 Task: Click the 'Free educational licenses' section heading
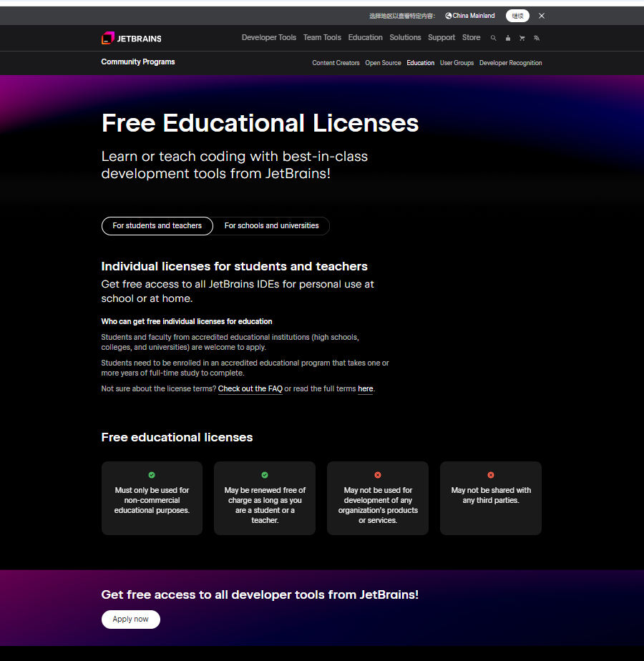177,438
